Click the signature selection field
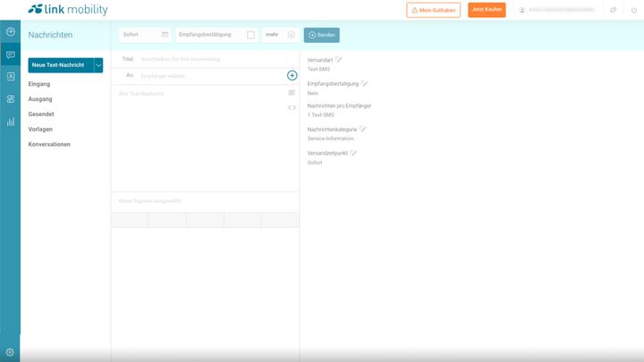 coord(206,201)
